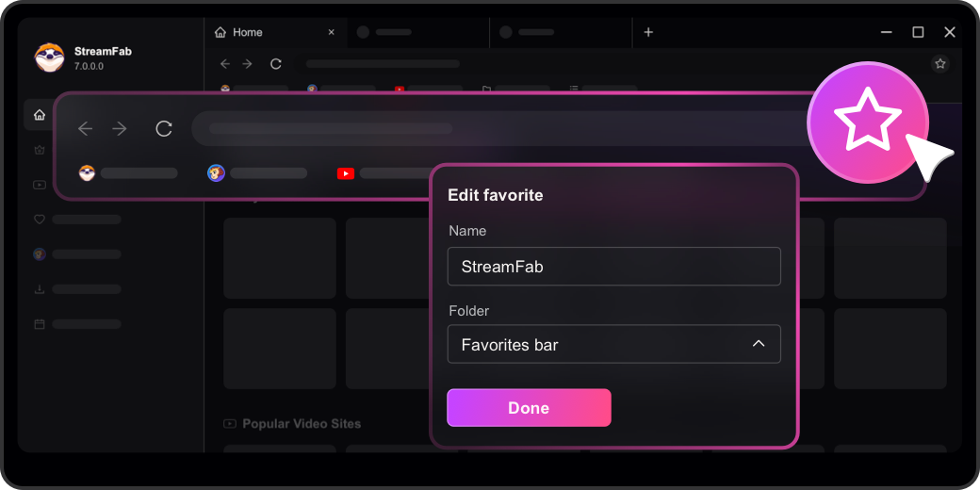Click the StreamFab logo in the top-left
980x490 pixels.
49,57
